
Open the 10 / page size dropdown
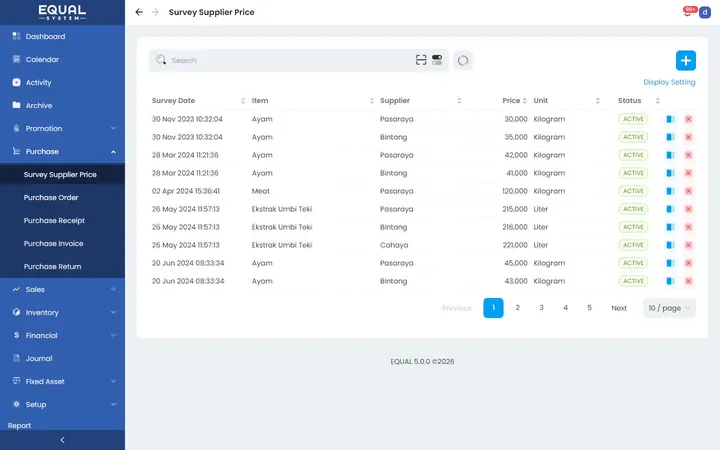[669, 308]
